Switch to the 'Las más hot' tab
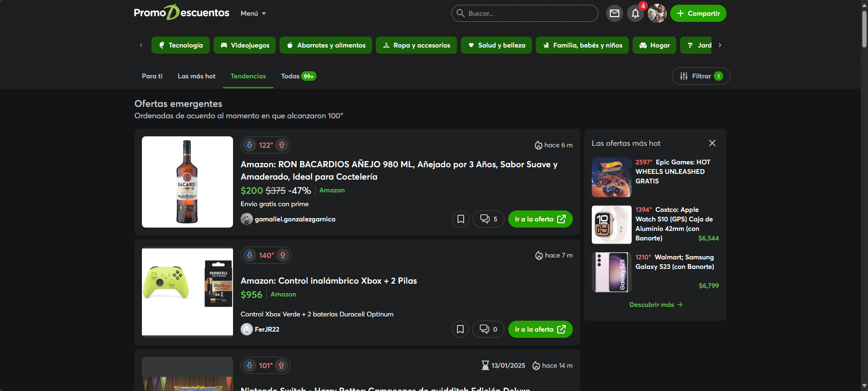Screen dimensions: 868x391 (x=196, y=76)
